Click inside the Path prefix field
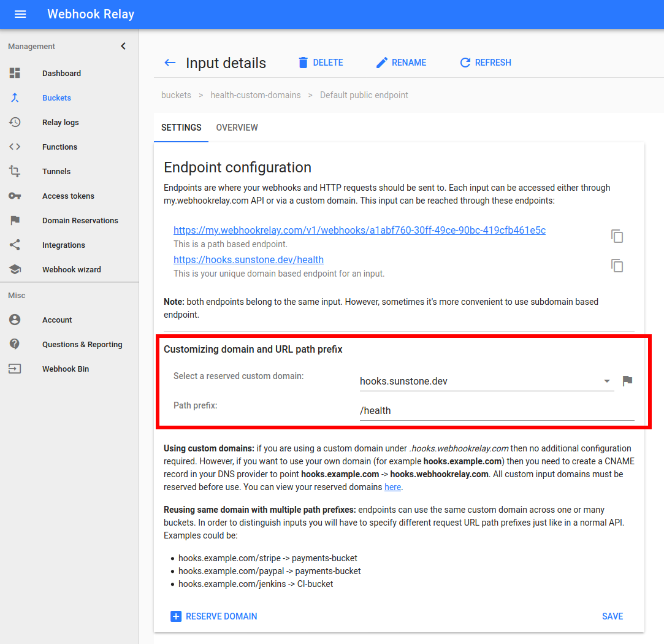 click(497, 410)
